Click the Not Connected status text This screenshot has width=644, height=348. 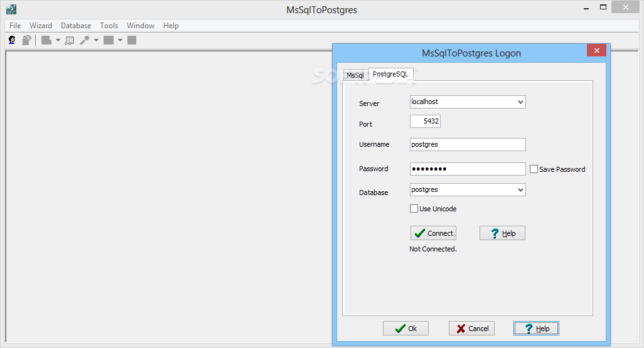pos(433,249)
